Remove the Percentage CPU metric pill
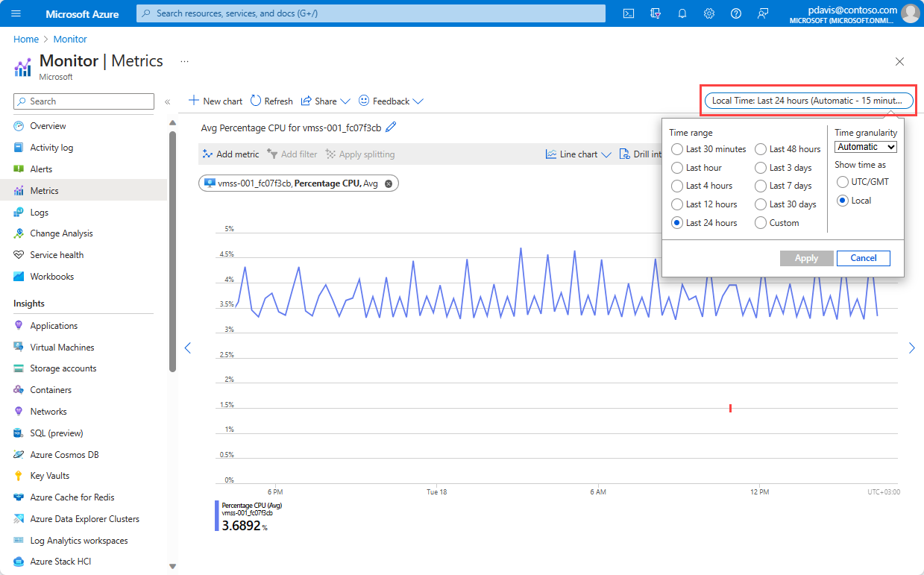Screen dimensions: 924x575 [x=388, y=183]
